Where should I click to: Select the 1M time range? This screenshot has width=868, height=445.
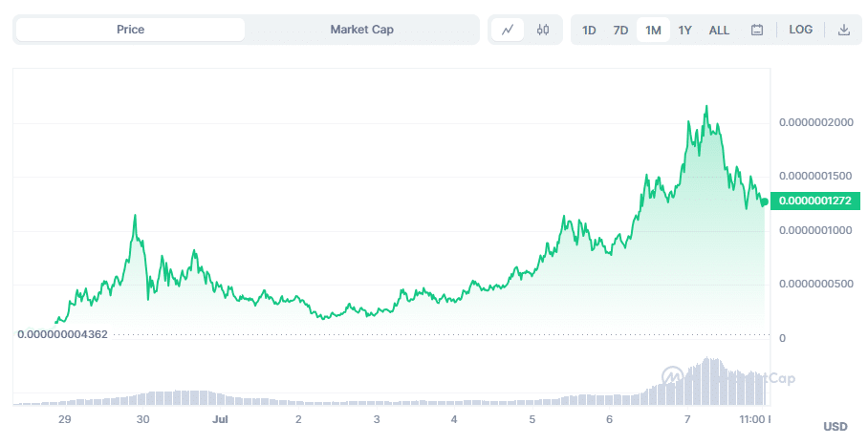653,30
